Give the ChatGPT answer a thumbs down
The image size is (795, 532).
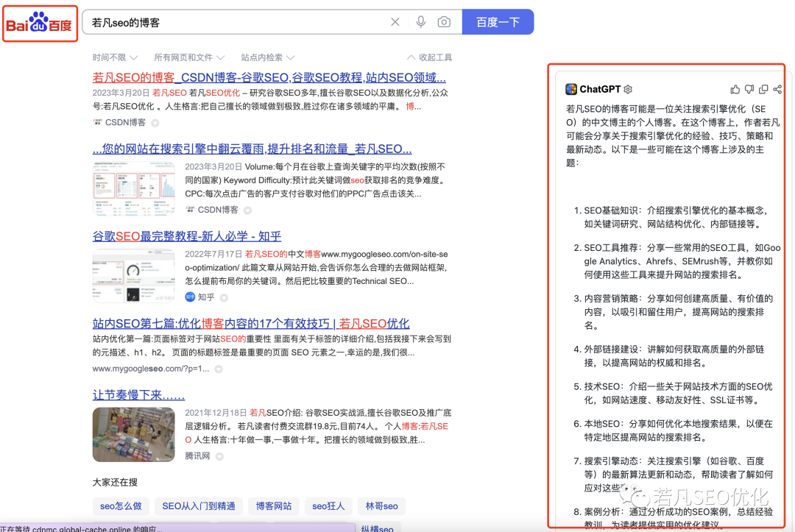[749, 89]
